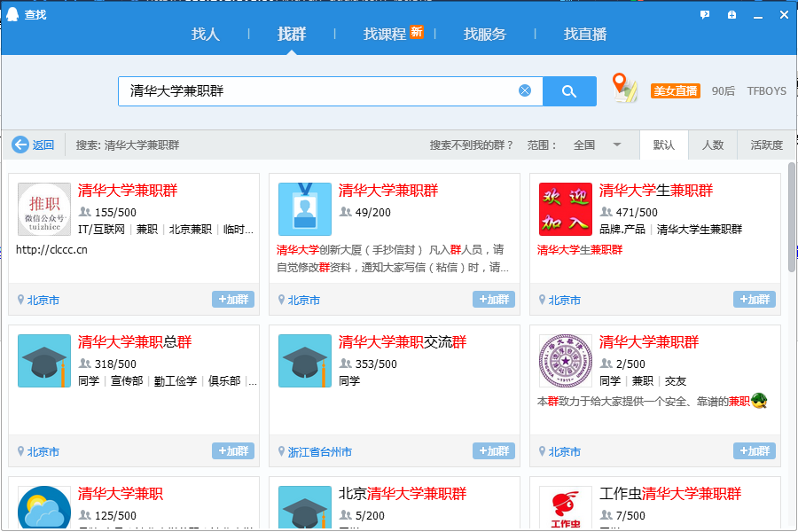The width and height of the screenshot is (798, 532).
Task: Click the 勤工俭学 tag
Action: 176,381
